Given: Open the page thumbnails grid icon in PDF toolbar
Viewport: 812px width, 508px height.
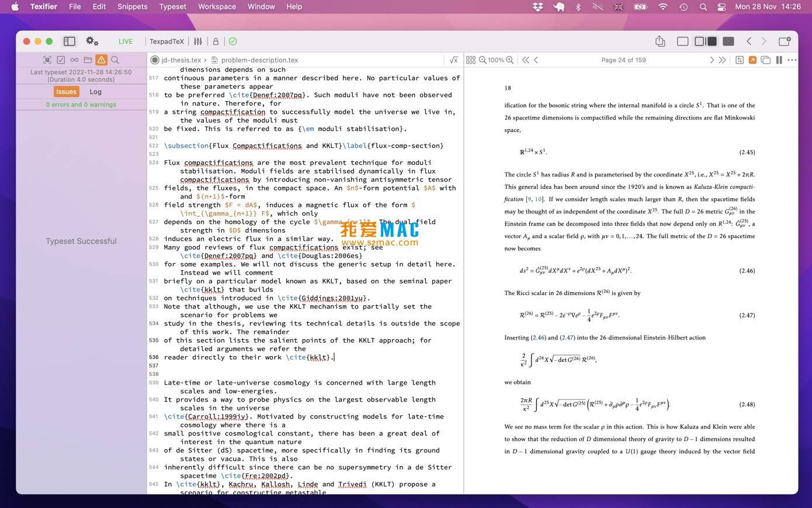Looking at the screenshot, I should click(x=471, y=60).
